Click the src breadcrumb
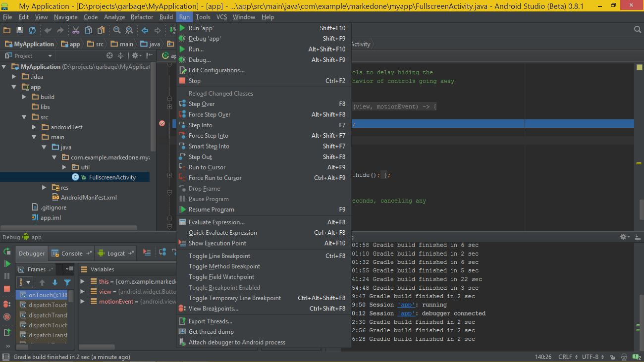This screenshot has height=362, width=644. [95, 44]
